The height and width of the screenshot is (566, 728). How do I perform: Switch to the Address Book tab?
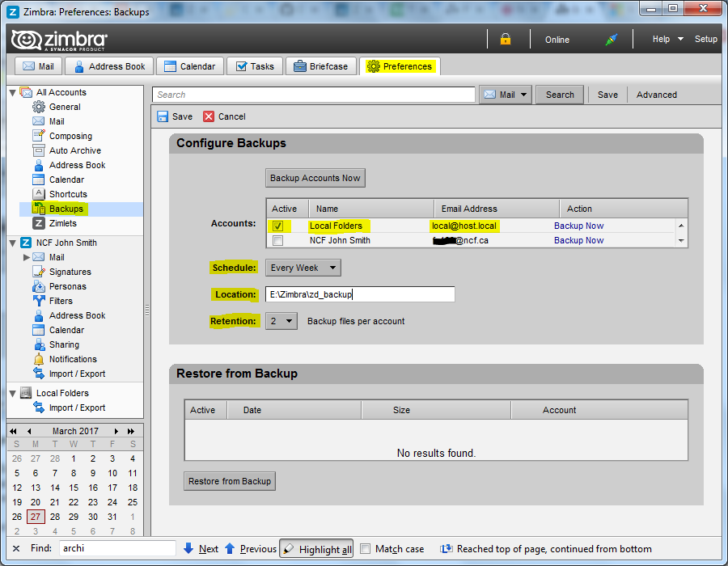pyautogui.click(x=109, y=66)
